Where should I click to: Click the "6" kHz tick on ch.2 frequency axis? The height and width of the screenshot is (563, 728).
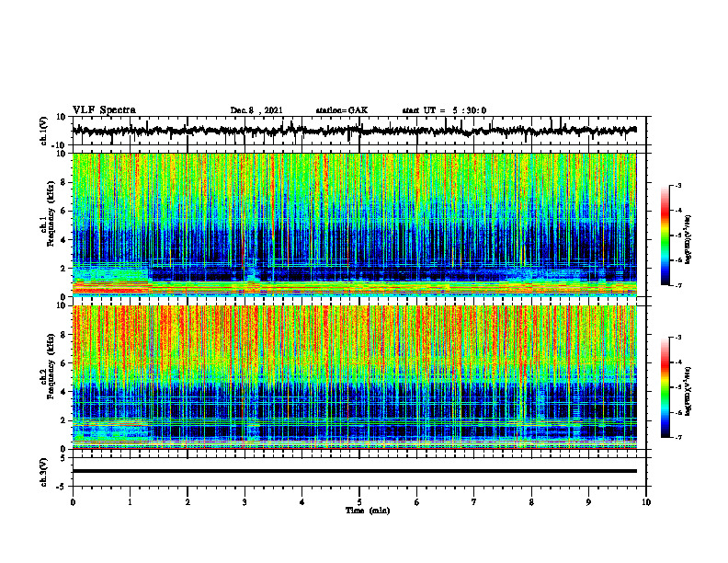[64, 363]
